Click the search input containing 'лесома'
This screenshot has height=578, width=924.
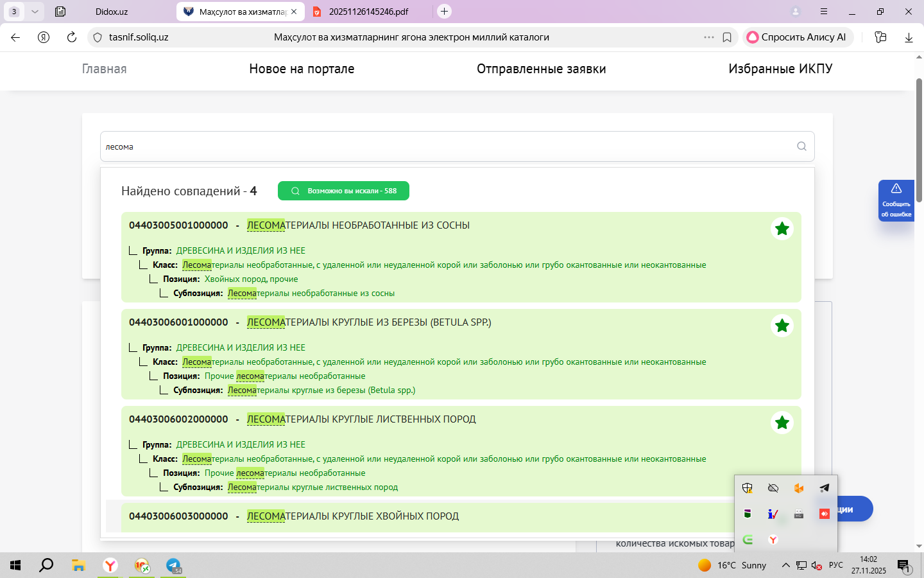point(458,146)
